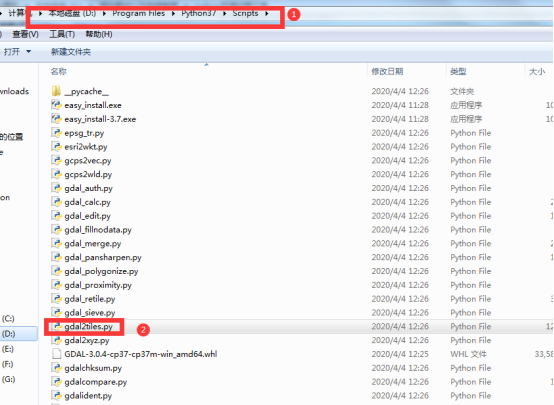Select drive (G:) in the navigation pane
The width and height of the screenshot is (554, 405).
(8, 379)
